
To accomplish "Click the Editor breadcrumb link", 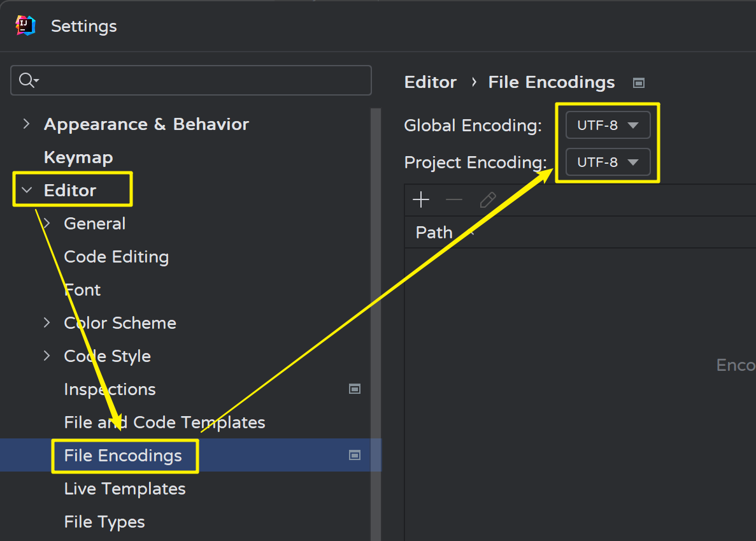I will (431, 82).
